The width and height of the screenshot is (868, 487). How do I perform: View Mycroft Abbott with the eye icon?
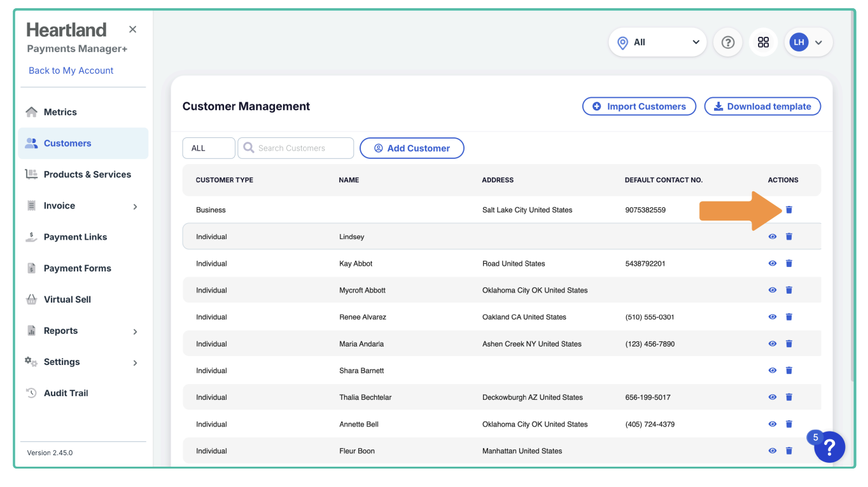point(772,290)
